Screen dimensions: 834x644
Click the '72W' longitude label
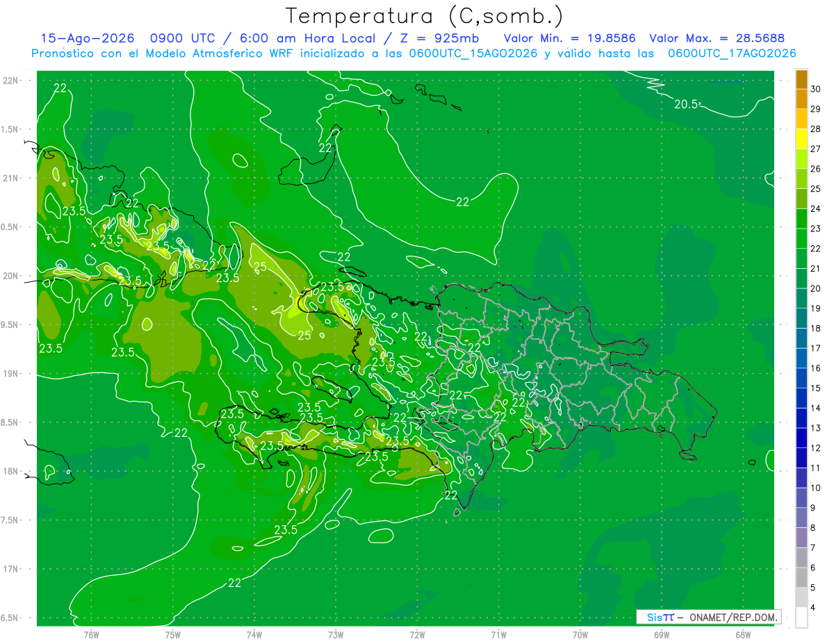tap(417, 634)
